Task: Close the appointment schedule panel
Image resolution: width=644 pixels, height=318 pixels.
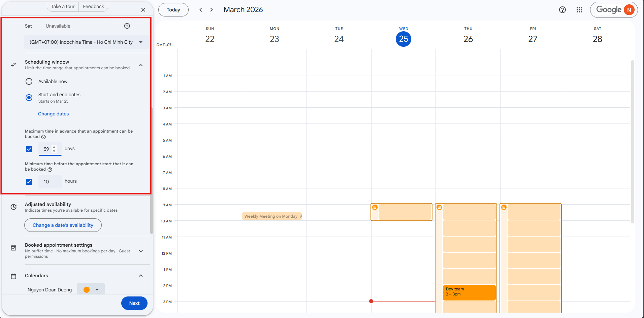Action: coord(143,10)
